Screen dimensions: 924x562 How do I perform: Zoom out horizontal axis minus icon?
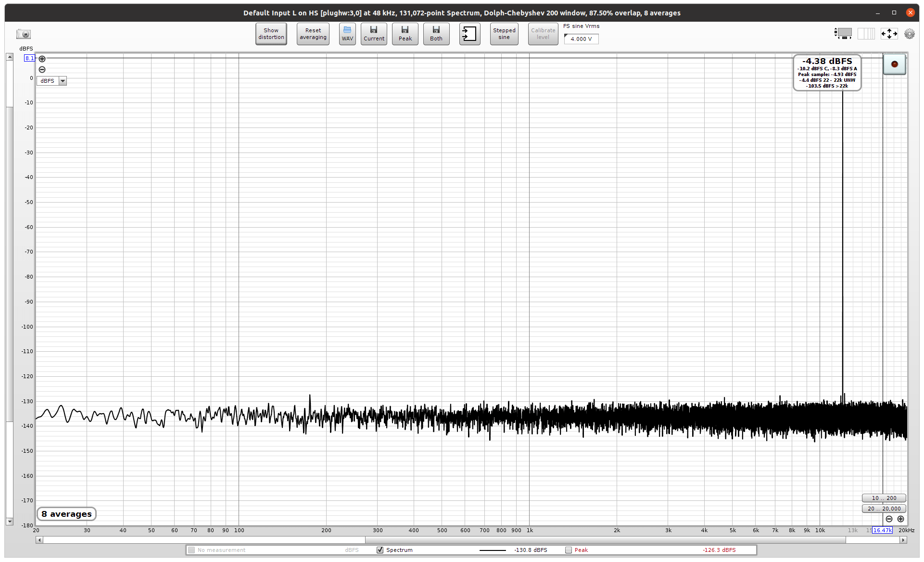pos(889,519)
